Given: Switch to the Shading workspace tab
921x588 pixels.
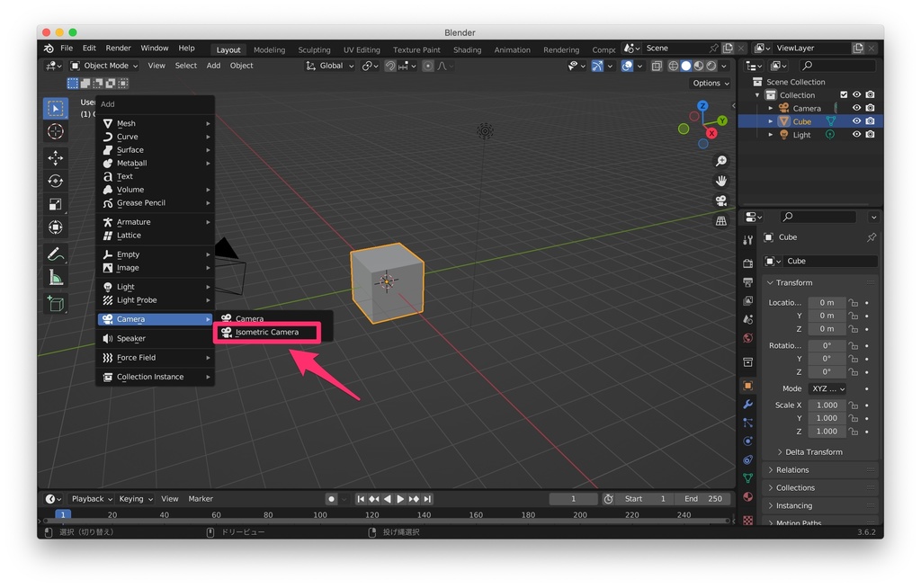Looking at the screenshot, I should point(467,49).
